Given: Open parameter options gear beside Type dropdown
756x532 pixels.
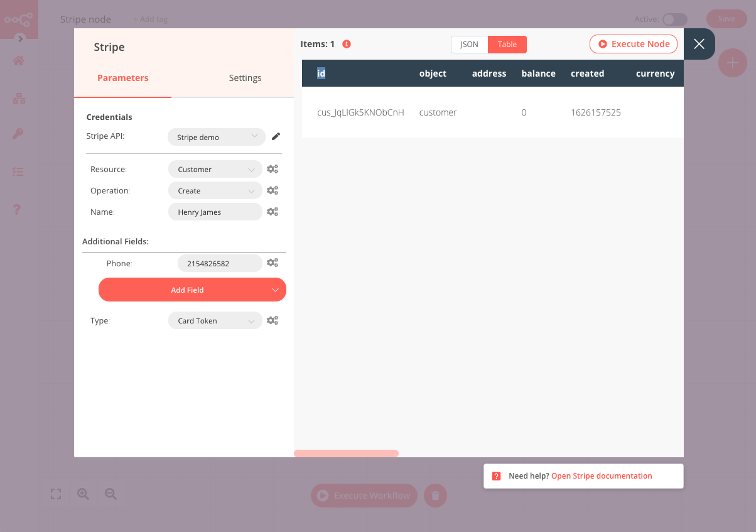Looking at the screenshot, I should pos(272,320).
